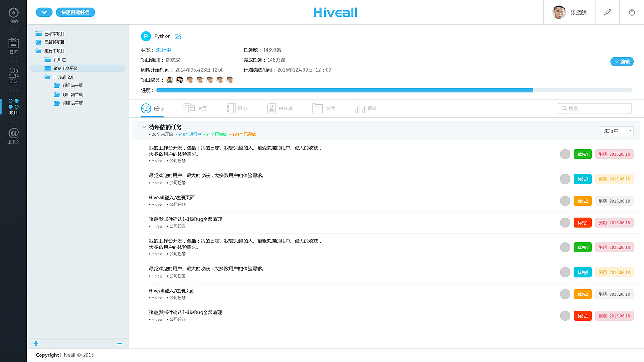
Task: Toggle status circle on last 诸葛发邮件确认 task
Action: click(565, 316)
